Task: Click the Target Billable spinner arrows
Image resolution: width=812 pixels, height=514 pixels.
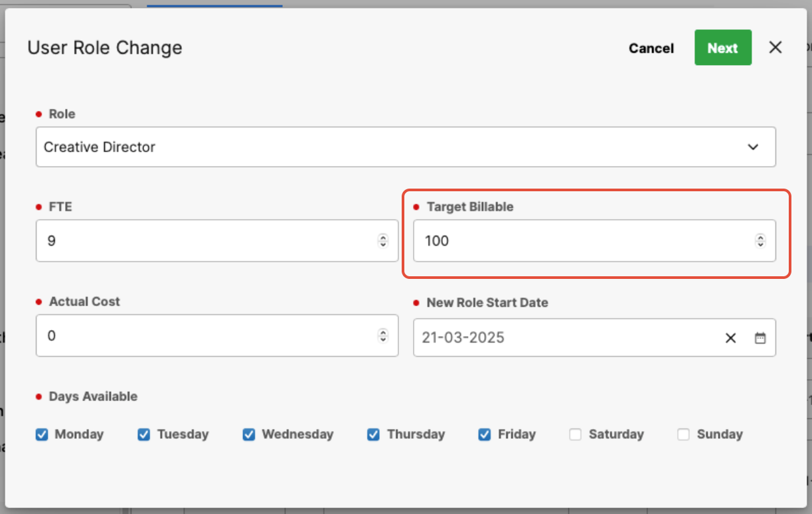Action: 760,240
